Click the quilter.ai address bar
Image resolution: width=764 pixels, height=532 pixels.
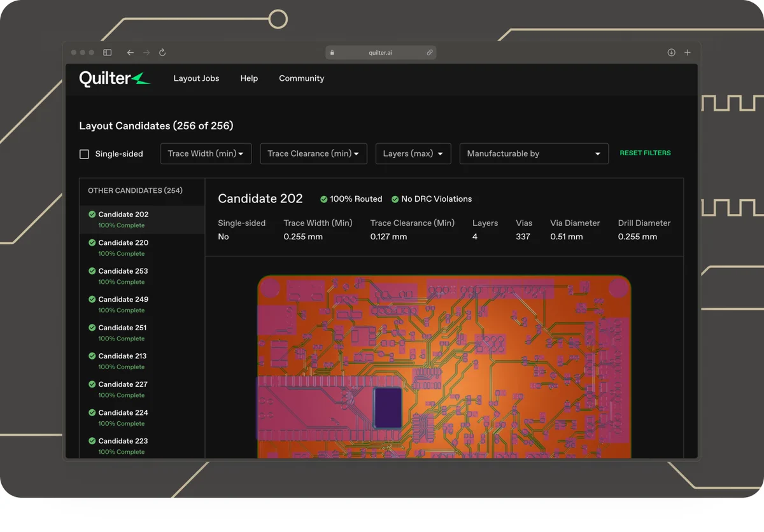pos(381,53)
